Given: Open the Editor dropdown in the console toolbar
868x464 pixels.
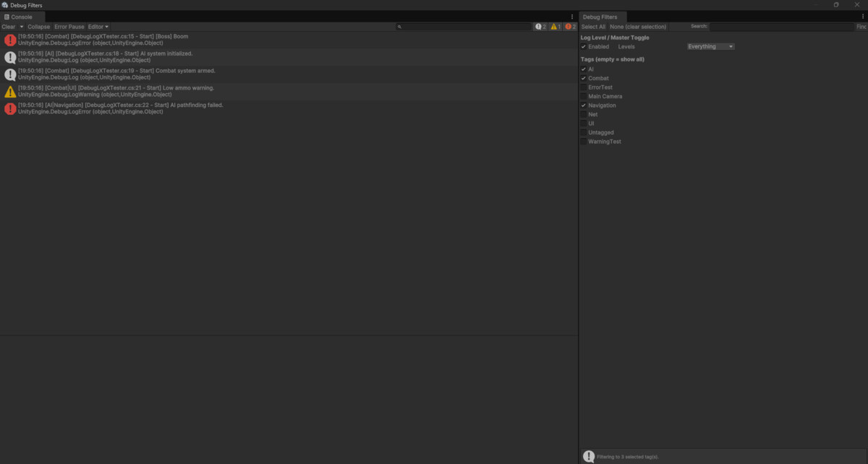Looking at the screenshot, I should [98, 26].
